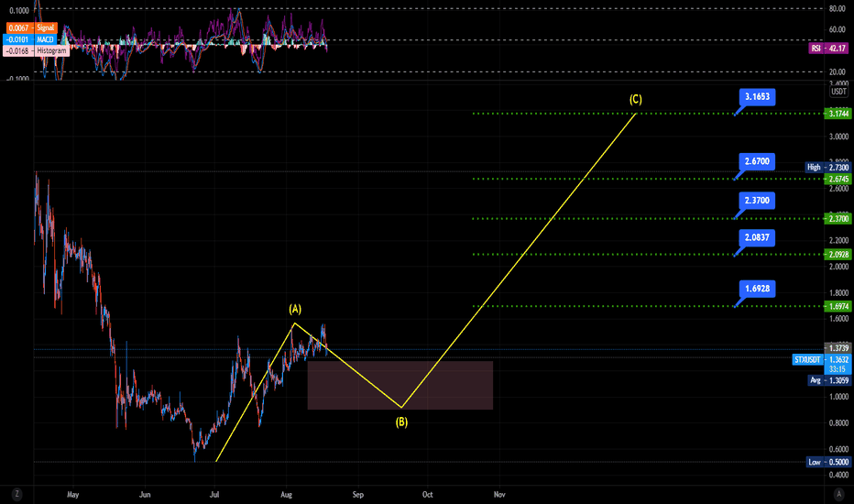Click the Jul label on time axis
The width and height of the screenshot is (854, 504).
click(x=214, y=495)
